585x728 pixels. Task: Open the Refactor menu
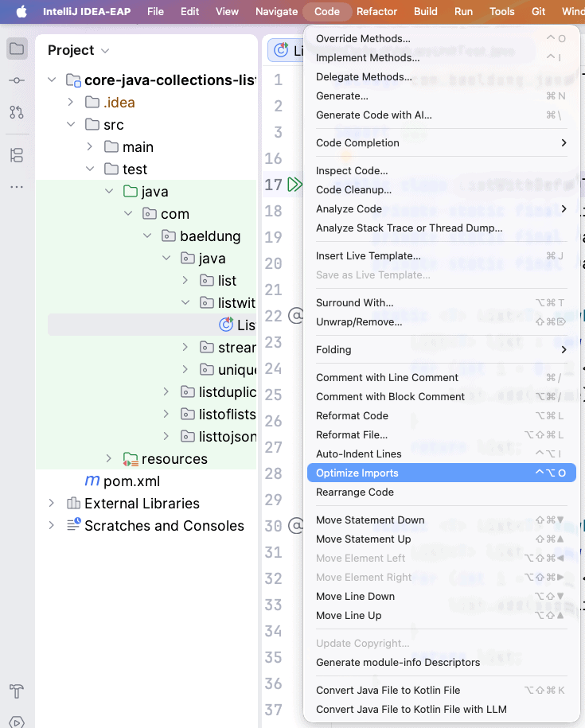coord(376,12)
